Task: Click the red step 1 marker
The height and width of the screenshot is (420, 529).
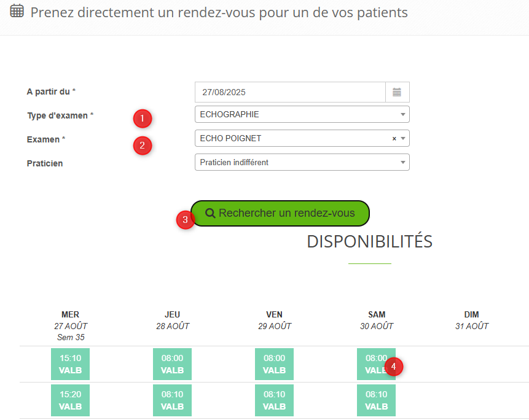Action: click(143, 117)
